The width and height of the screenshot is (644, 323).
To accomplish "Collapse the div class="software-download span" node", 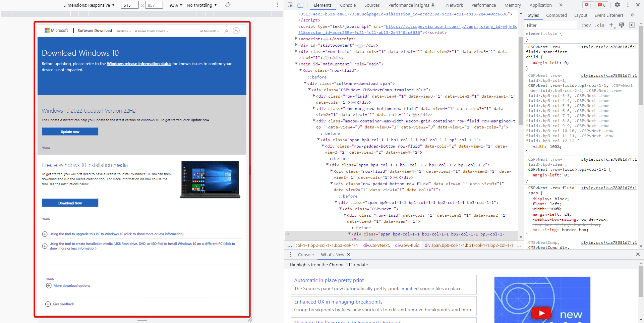I will (305, 84).
